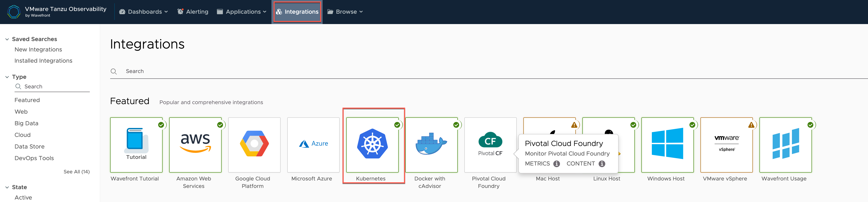
Task: Click warning badge on Mac Host tile
Action: tap(574, 125)
